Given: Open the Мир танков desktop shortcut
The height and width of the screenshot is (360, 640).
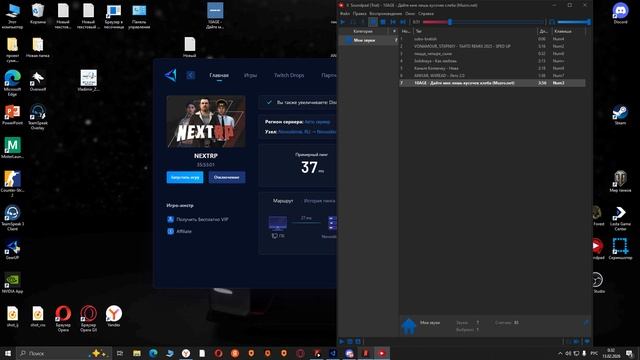Looking at the screenshot, I should click(620, 181).
